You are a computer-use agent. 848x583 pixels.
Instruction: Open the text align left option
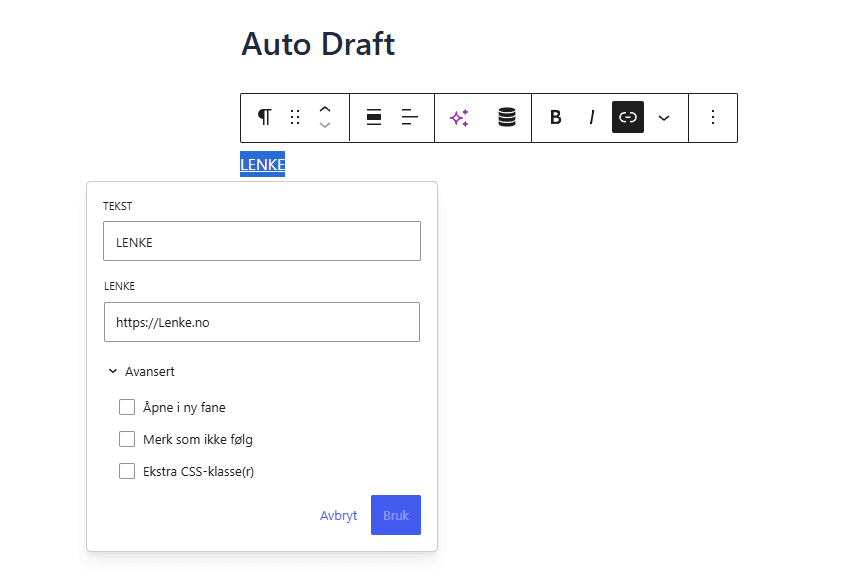click(x=410, y=117)
